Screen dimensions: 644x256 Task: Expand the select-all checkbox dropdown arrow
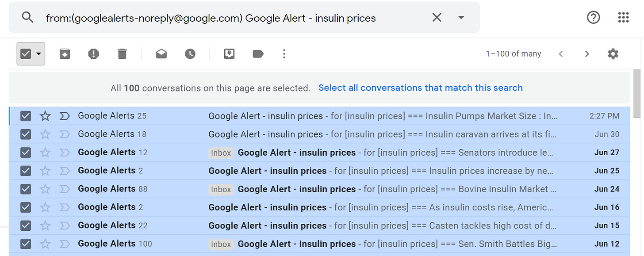coord(39,54)
